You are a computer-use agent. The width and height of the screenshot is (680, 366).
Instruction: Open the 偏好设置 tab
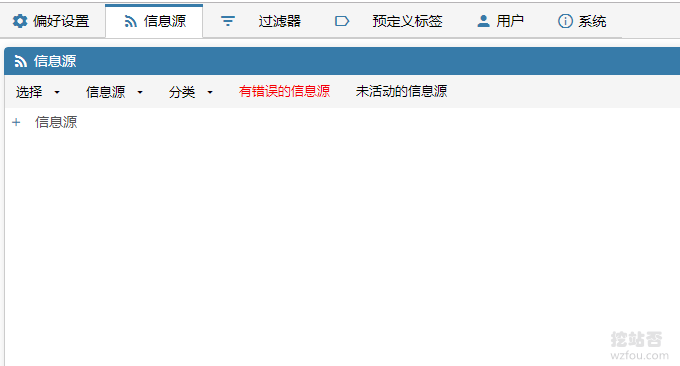tap(52, 21)
